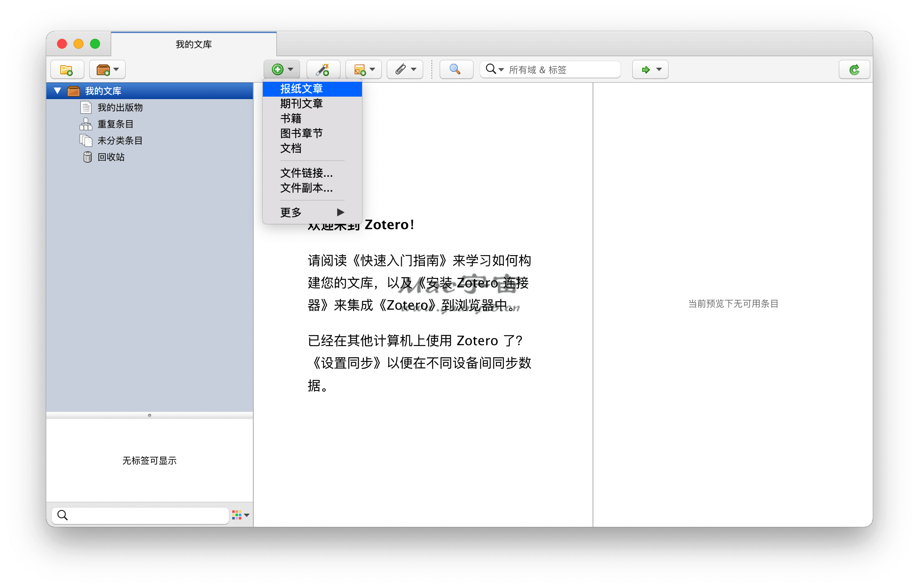919x588 pixels.
Task: Collapse the 我的文库 tree triangle
Action: coord(57,90)
